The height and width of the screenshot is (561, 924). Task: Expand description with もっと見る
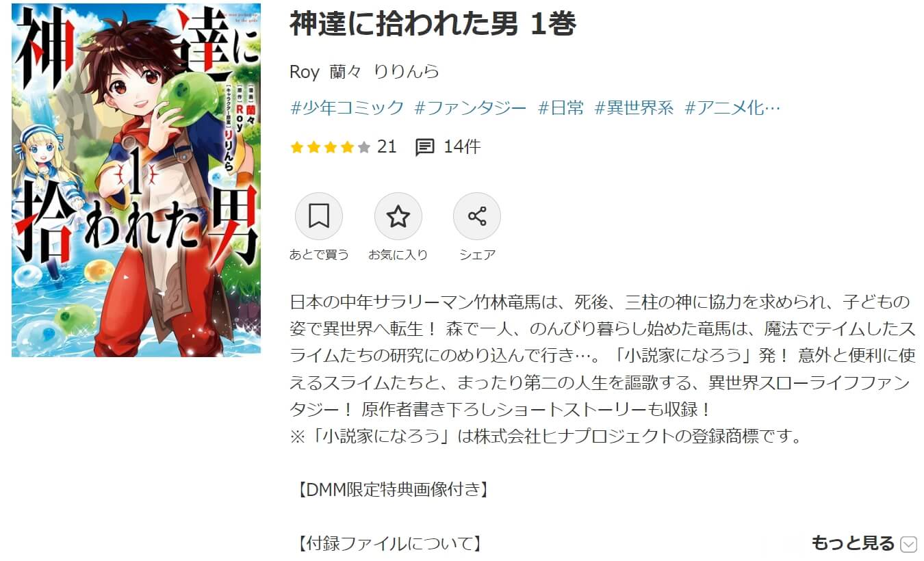click(853, 543)
